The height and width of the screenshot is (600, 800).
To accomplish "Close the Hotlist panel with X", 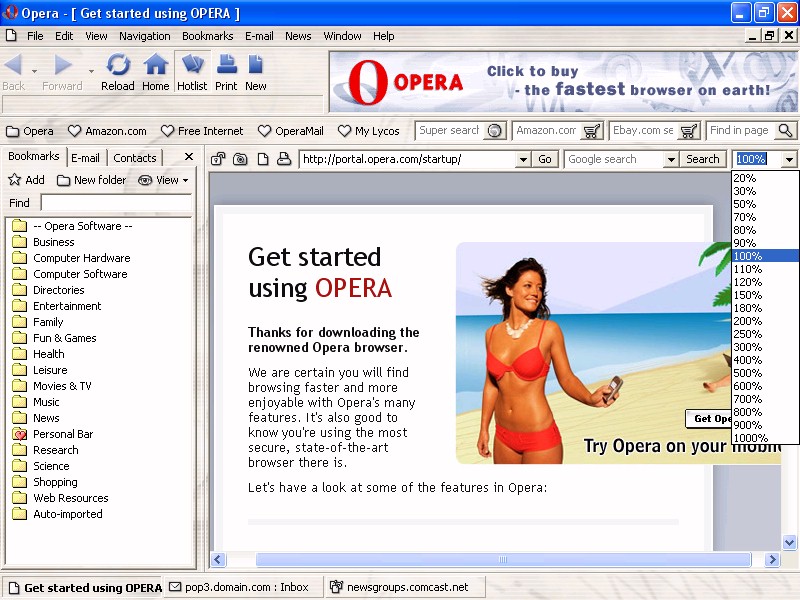I will click(x=189, y=157).
